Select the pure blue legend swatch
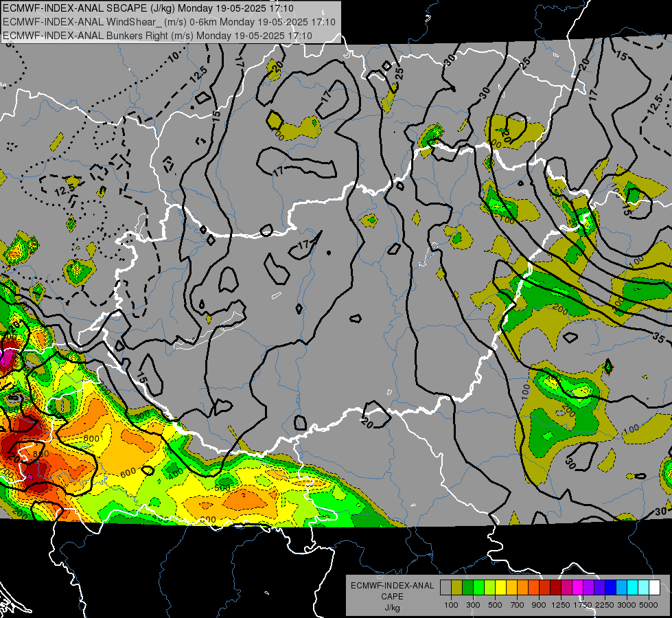The width and height of the screenshot is (672, 618). pos(611,588)
